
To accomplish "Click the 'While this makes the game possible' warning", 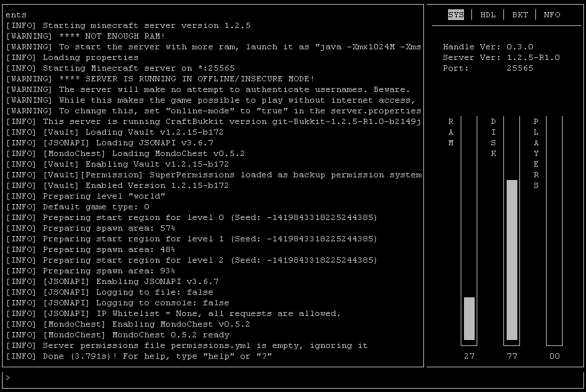I will tap(211, 100).
